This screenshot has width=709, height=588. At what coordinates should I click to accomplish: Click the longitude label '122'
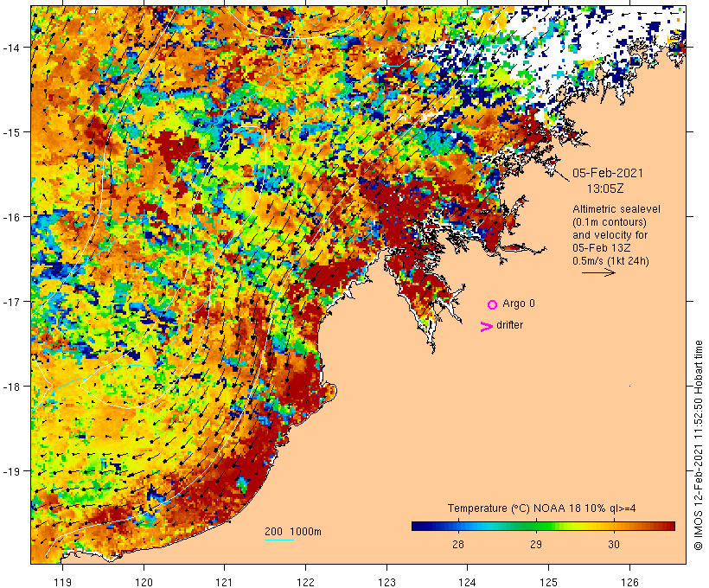coord(306,582)
